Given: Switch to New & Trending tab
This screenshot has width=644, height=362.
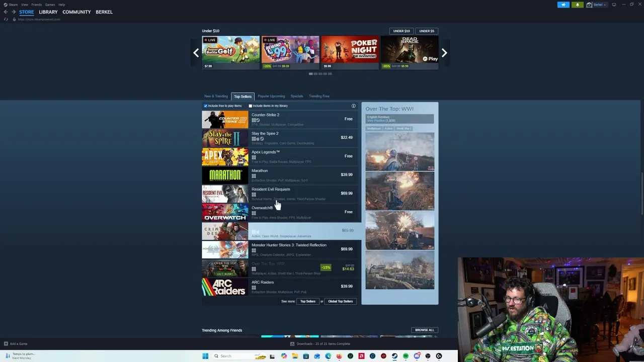Looking at the screenshot, I should pyautogui.click(x=216, y=96).
